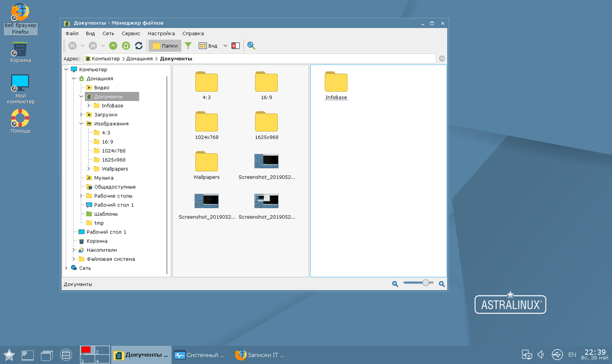
Task: Toggle the split panel view icon
Action: tap(235, 46)
